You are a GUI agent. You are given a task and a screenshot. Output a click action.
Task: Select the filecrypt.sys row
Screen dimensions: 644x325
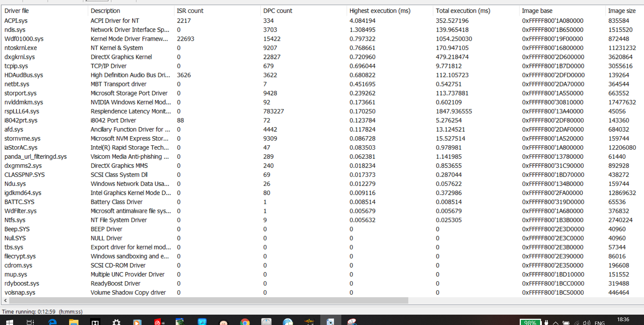pyautogui.click(x=323, y=256)
